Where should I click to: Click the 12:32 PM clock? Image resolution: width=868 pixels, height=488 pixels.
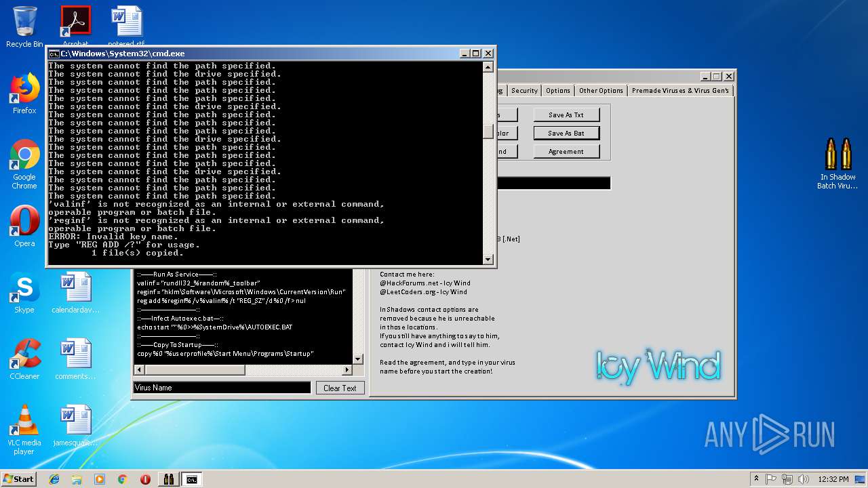pyautogui.click(x=833, y=479)
